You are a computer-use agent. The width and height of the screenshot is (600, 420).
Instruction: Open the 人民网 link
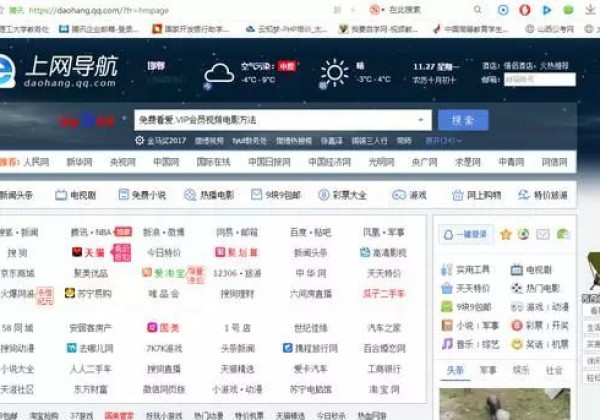tap(36, 162)
